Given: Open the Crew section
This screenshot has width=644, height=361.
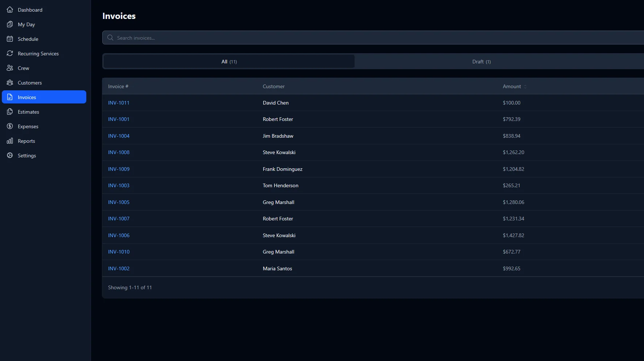Looking at the screenshot, I should (x=44, y=68).
